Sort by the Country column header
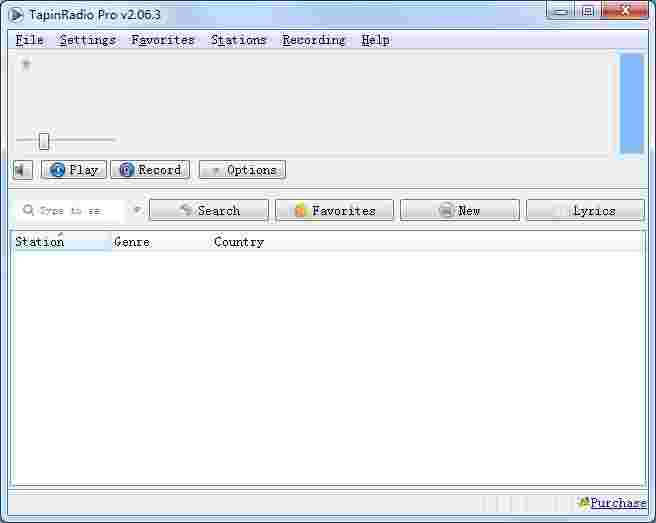The image size is (656, 523). point(259,241)
